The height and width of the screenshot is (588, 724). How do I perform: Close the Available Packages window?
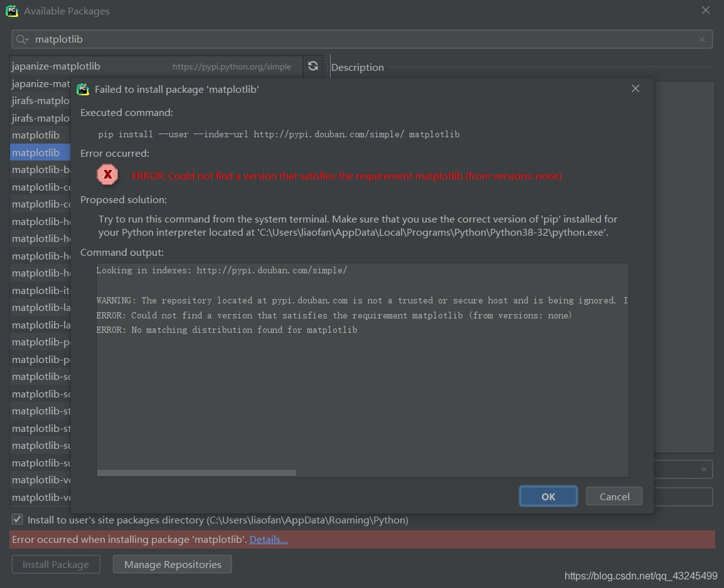pyautogui.click(x=706, y=10)
